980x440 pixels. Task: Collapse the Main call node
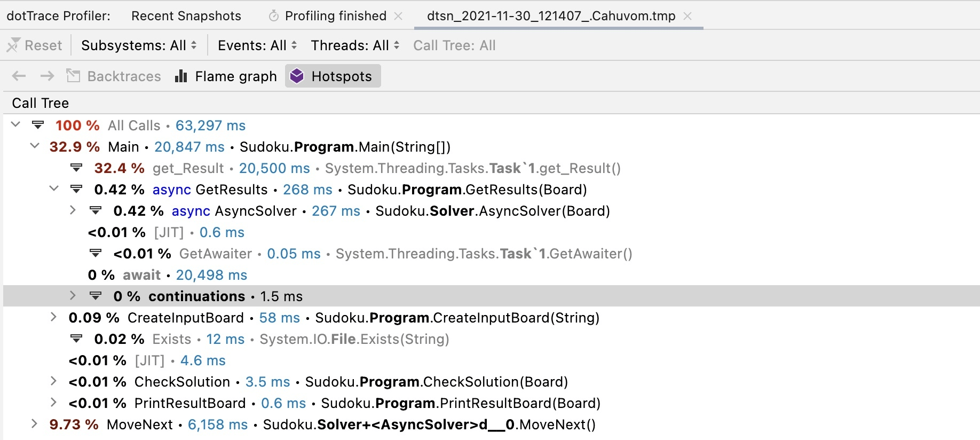[35, 146]
